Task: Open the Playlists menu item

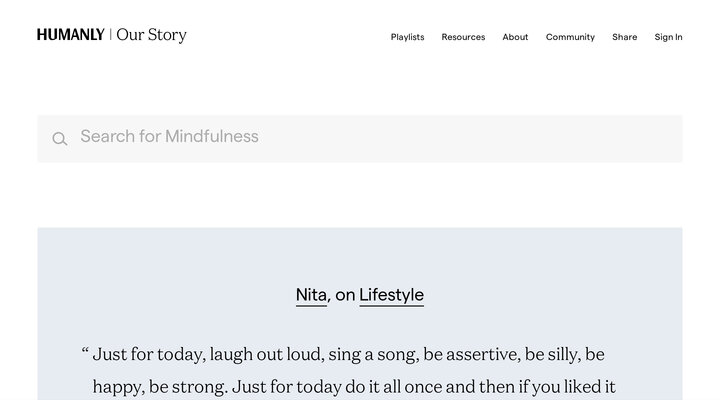Action: pos(407,37)
